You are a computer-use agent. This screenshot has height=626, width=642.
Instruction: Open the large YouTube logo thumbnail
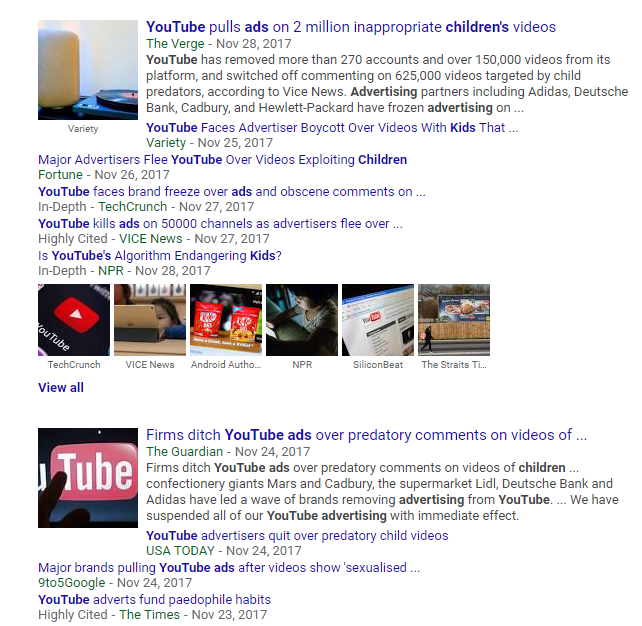tap(88, 478)
